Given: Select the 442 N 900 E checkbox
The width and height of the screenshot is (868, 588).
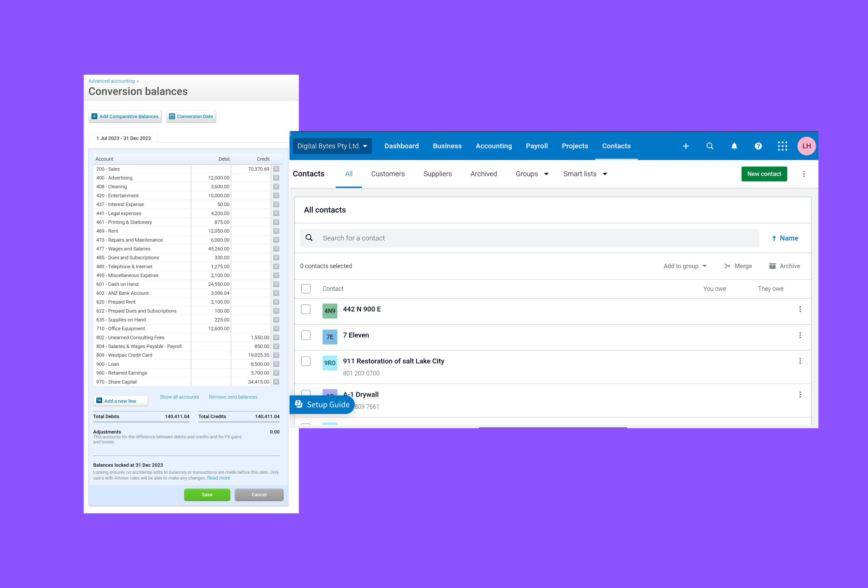Looking at the screenshot, I should coord(305,309).
